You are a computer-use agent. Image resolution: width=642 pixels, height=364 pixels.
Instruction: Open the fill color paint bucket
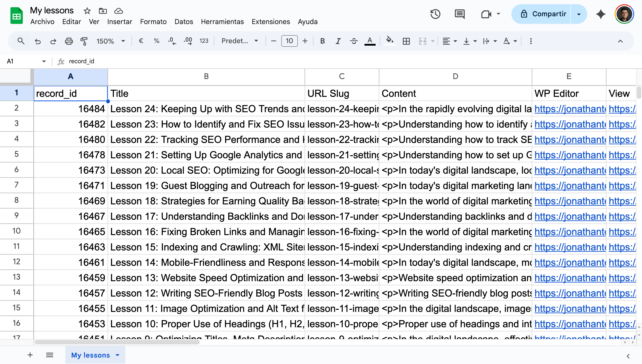point(390,41)
